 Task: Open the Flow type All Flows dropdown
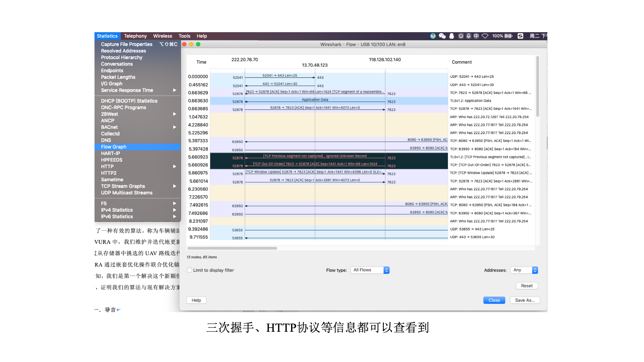coord(370,270)
